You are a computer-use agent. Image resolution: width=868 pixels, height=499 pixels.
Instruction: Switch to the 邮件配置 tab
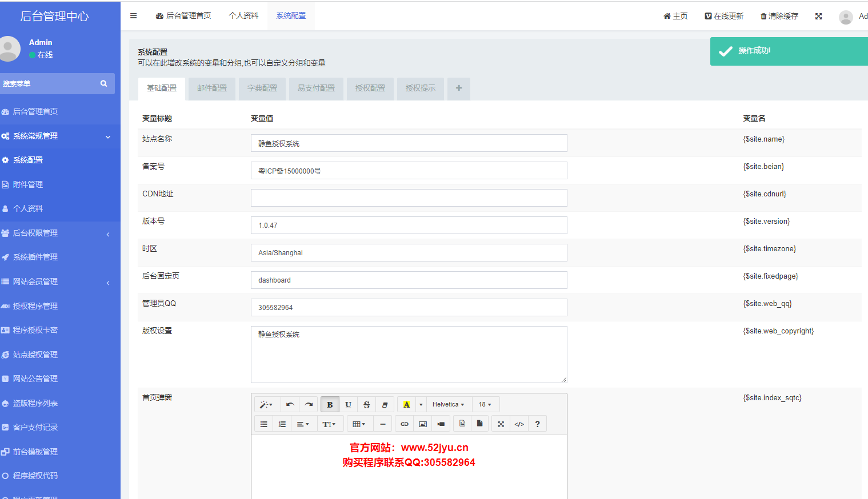coord(212,88)
